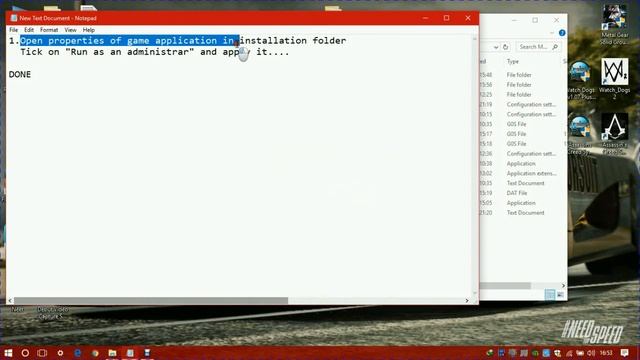Switch Explorer to details view icon
This screenshot has height=360, width=640.
point(550,294)
